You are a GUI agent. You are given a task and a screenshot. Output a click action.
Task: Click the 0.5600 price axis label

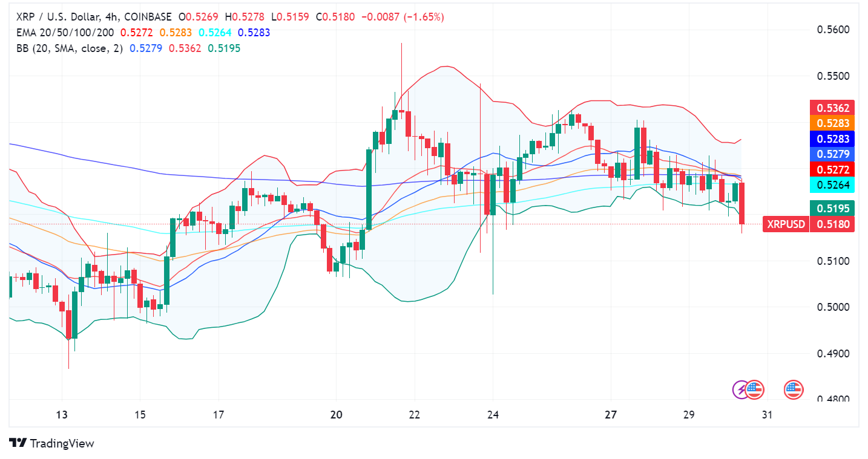pos(833,30)
